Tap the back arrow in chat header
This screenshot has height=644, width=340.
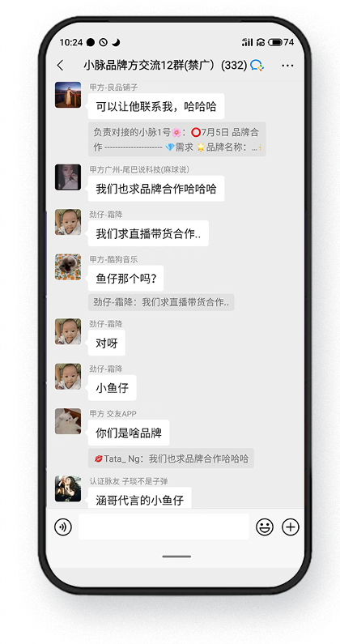click(x=61, y=66)
